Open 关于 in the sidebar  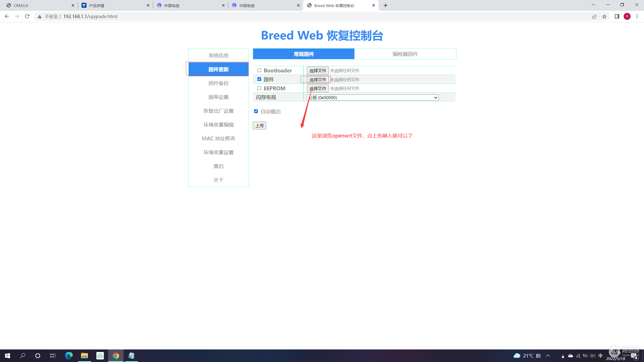[x=218, y=180]
